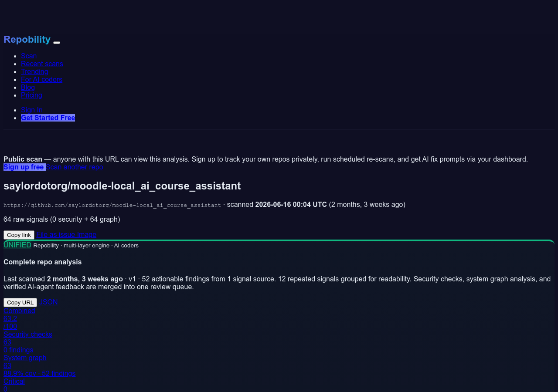Open the Scan menu link
The width and height of the screenshot is (558, 392).
point(29,56)
